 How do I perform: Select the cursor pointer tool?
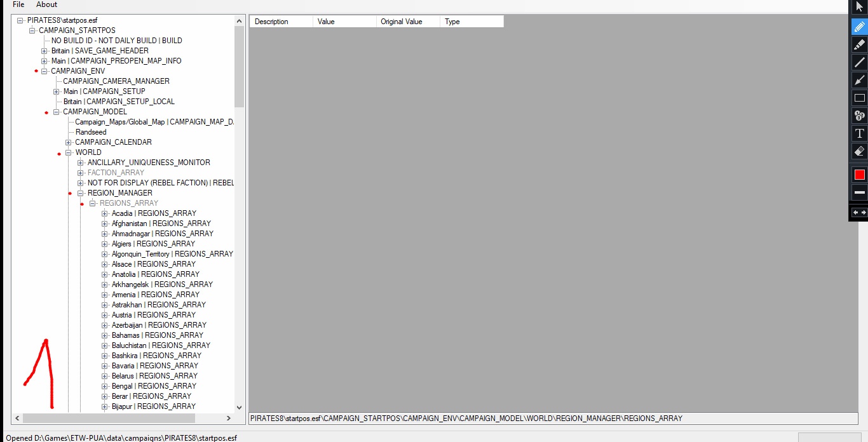click(x=859, y=7)
